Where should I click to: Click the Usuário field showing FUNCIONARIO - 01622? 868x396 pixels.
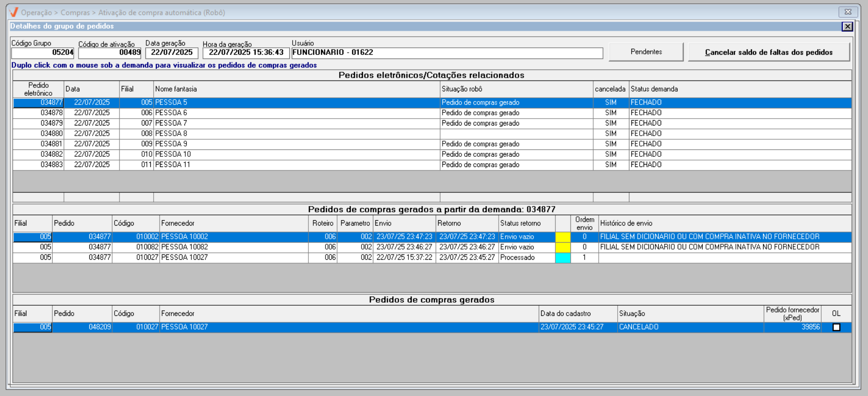pyautogui.click(x=446, y=53)
